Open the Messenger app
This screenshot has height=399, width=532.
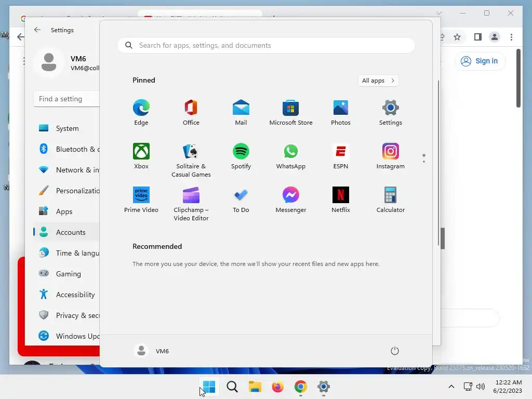tap(291, 200)
